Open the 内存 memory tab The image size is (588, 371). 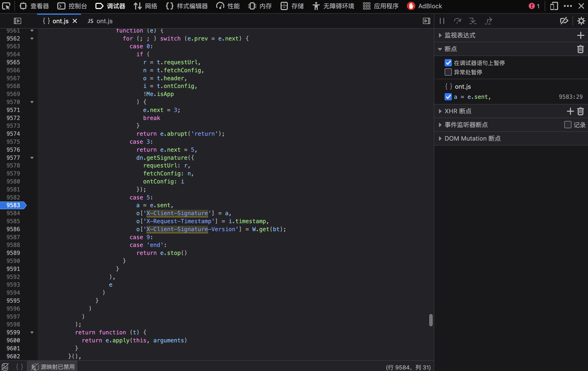[x=260, y=6]
